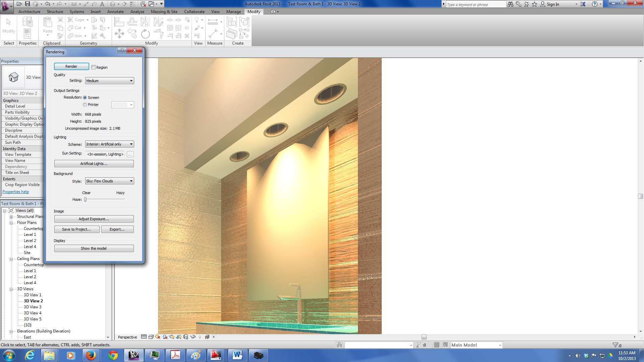Open the Background Style dropdown showing Sky: Few Clouds

109,181
